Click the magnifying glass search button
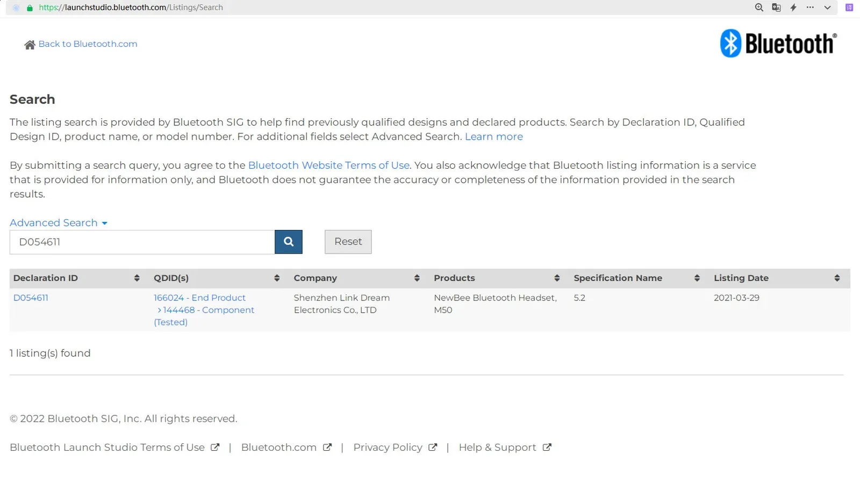Image resolution: width=860 pixels, height=504 pixels. click(x=288, y=242)
